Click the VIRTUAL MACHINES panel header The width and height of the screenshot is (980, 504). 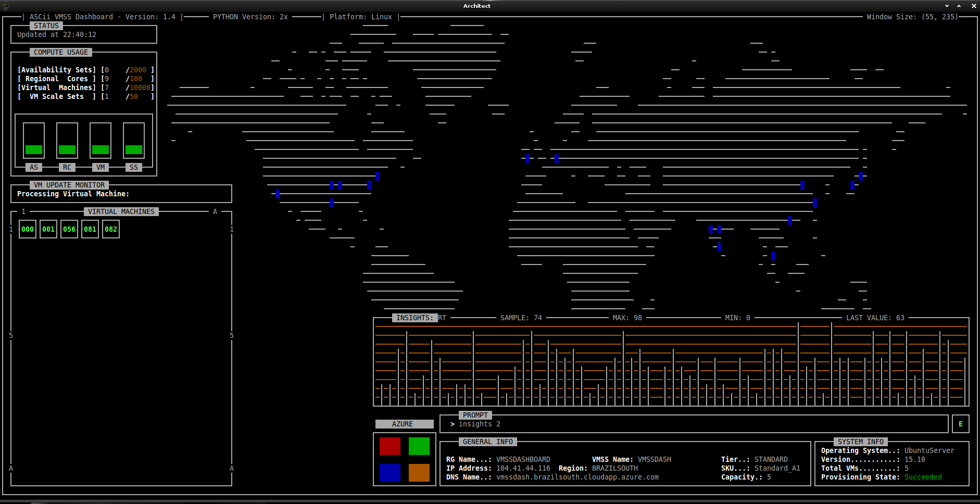pyautogui.click(x=121, y=211)
